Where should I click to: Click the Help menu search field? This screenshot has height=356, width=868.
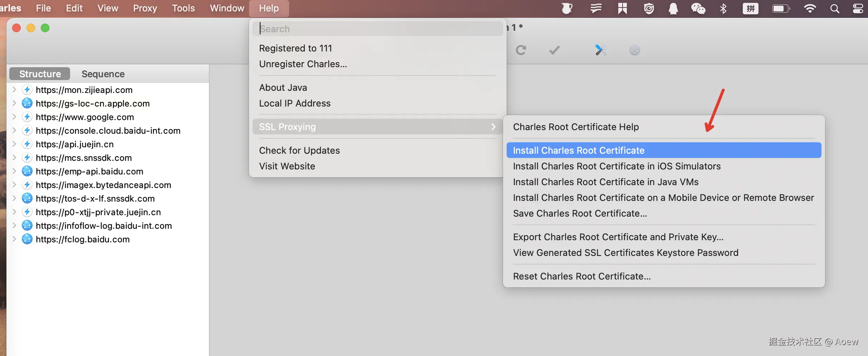click(x=377, y=29)
